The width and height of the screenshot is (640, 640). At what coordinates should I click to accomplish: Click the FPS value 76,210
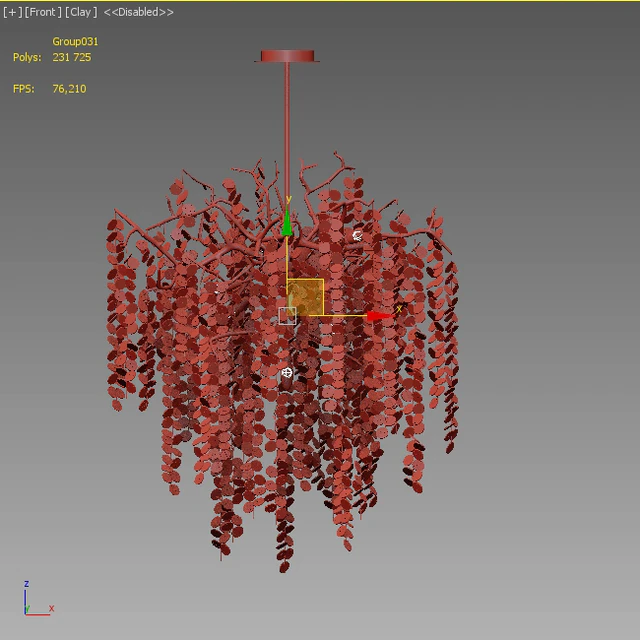(69, 89)
